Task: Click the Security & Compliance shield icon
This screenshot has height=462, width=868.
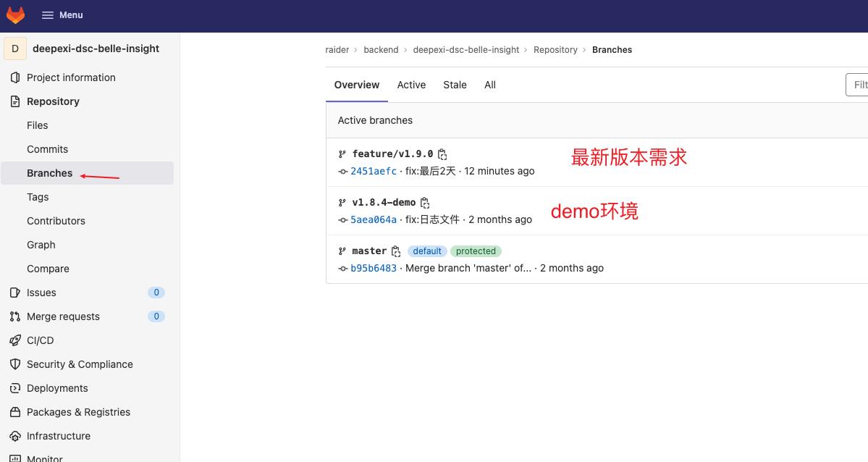Action: [x=14, y=364]
